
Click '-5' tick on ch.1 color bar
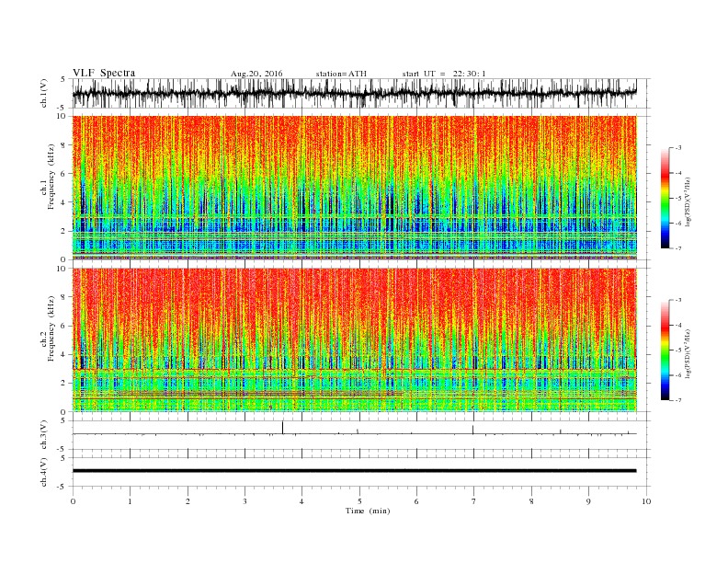point(677,199)
